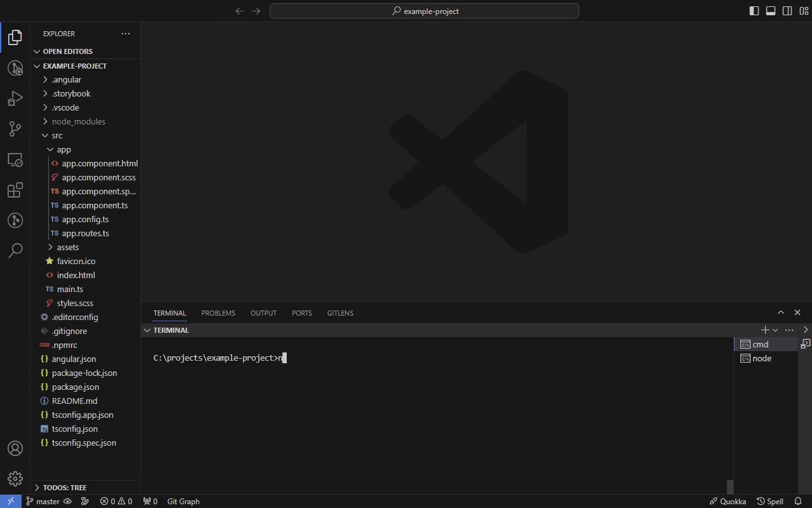Switch to the PORTS tab
The width and height of the screenshot is (812, 508).
302,313
